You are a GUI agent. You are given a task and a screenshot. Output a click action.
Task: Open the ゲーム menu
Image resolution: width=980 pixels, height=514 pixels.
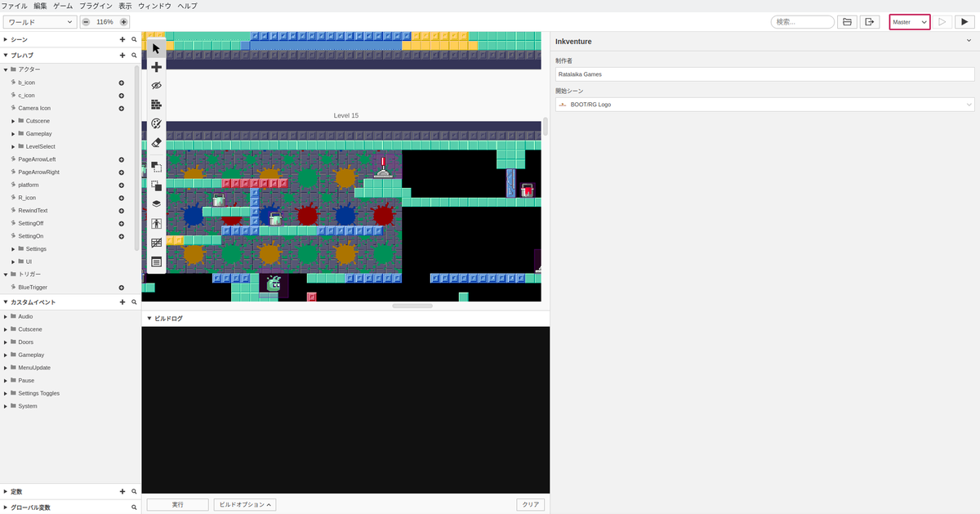63,6
